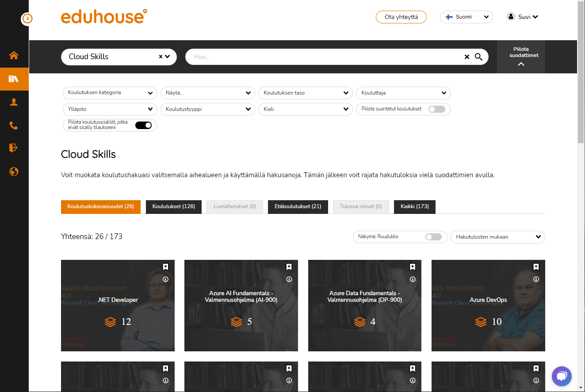Open the Ylläpito dropdown

coord(110,109)
